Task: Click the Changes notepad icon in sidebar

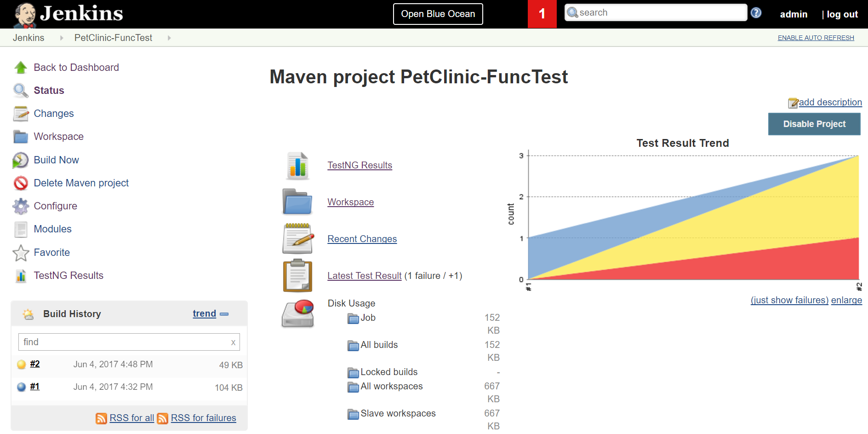Action: [x=21, y=114]
